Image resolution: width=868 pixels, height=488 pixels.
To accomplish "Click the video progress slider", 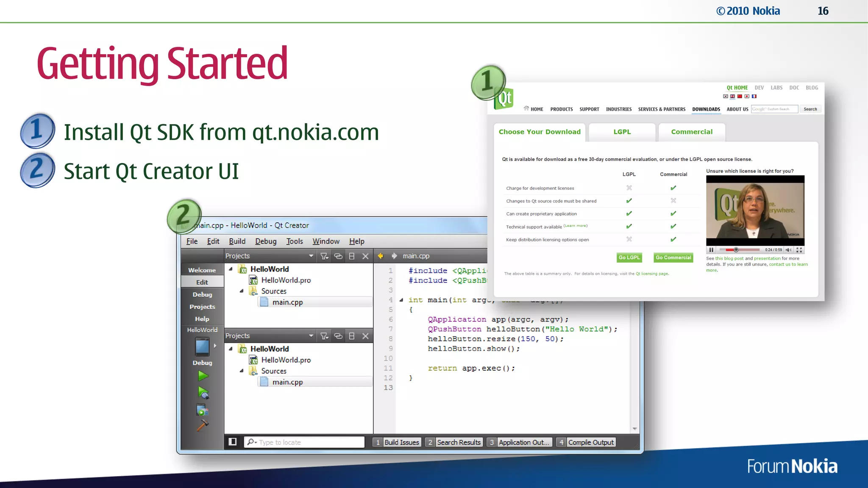I will coord(740,250).
